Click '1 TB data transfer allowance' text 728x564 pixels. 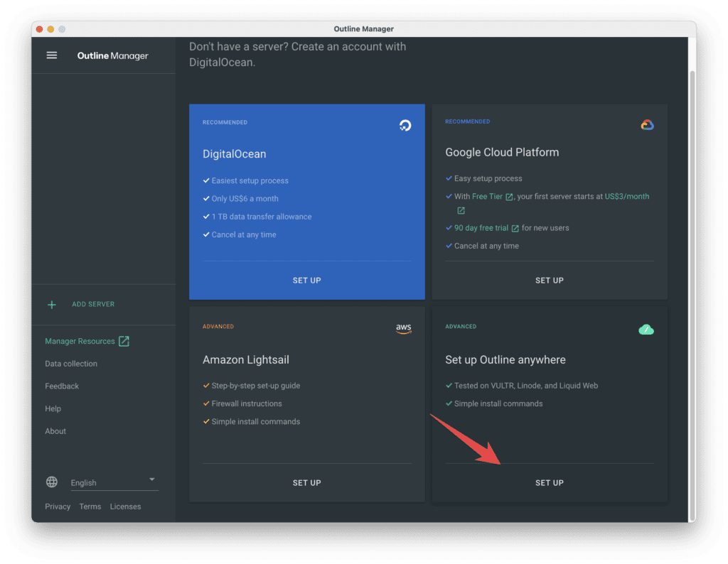pyautogui.click(x=262, y=217)
